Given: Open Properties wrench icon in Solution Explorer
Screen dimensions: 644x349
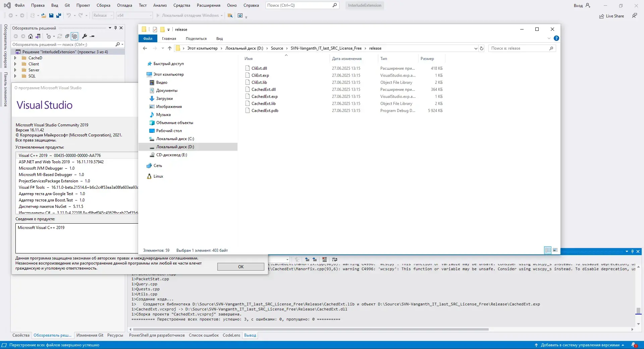Looking at the screenshot, I should point(85,36).
